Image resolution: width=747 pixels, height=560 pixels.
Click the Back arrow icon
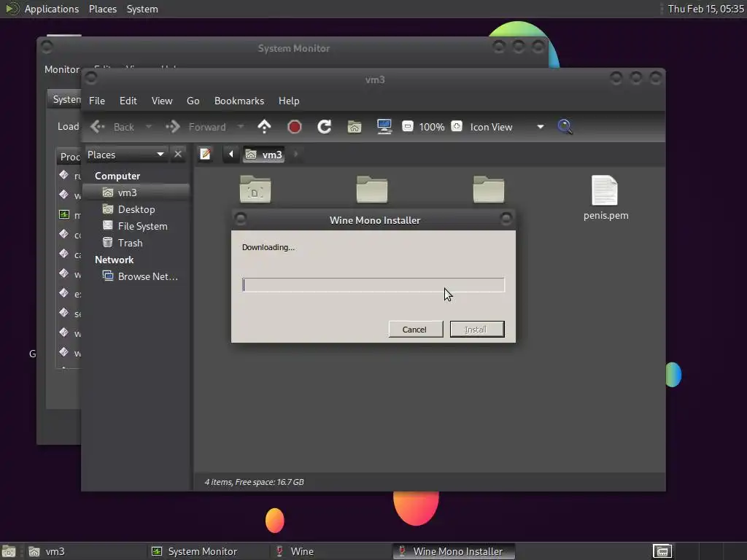point(98,127)
